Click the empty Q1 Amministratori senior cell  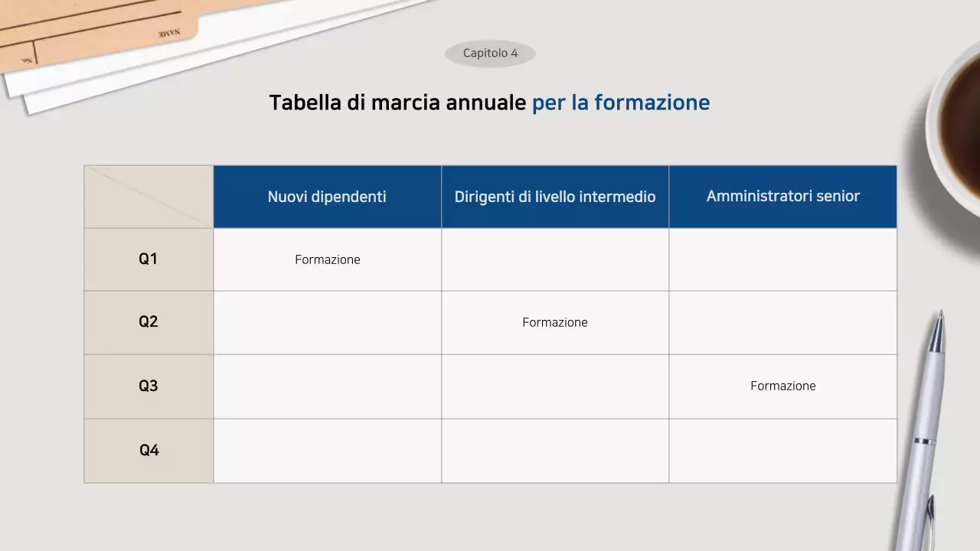click(x=782, y=259)
